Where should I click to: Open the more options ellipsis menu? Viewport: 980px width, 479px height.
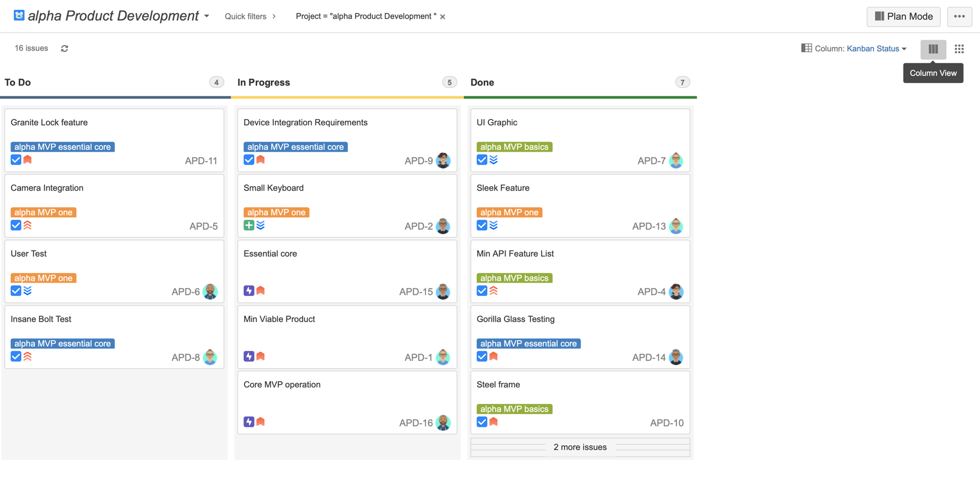pyautogui.click(x=959, y=16)
